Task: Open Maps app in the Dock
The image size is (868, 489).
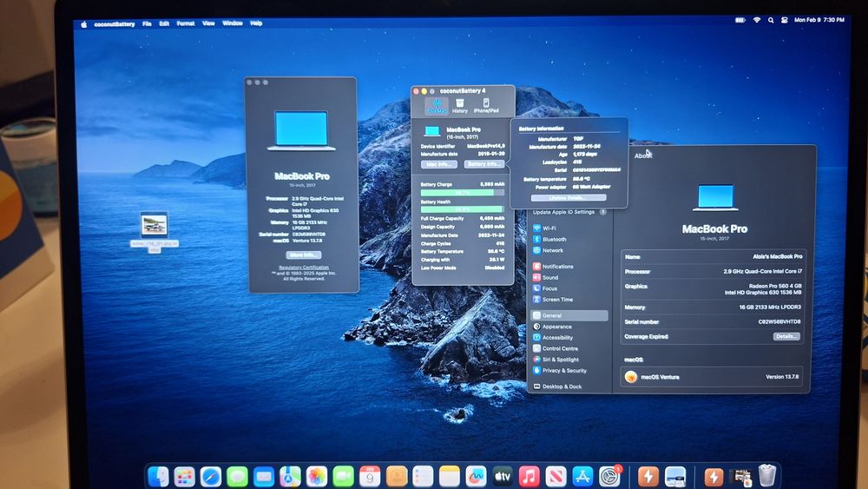Action: [x=290, y=476]
